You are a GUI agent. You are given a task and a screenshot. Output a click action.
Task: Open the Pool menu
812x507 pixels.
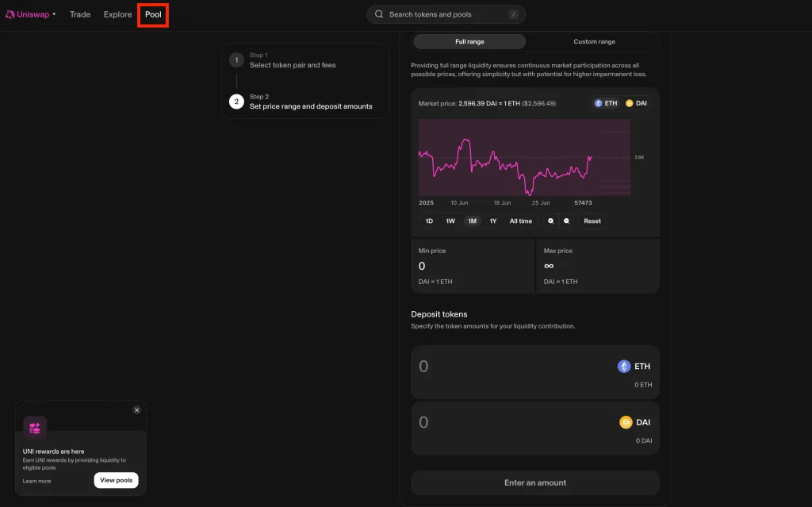coord(153,14)
